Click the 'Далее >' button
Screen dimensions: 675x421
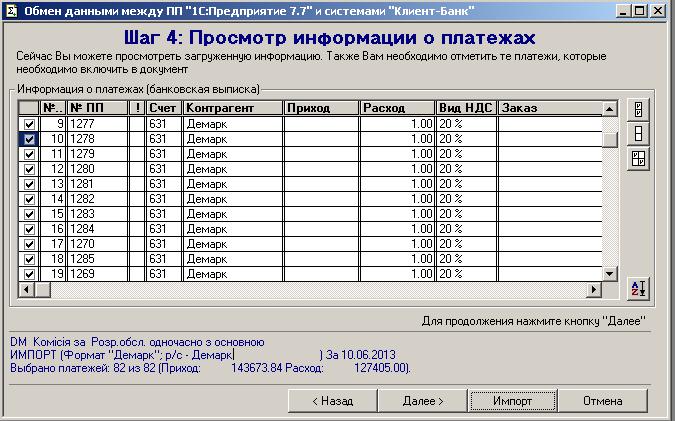point(423,401)
